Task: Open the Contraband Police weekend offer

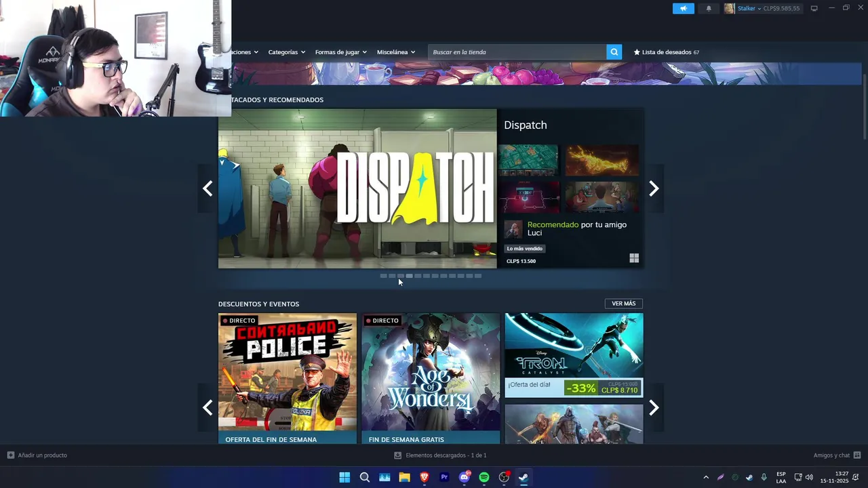Action: point(288,378)
